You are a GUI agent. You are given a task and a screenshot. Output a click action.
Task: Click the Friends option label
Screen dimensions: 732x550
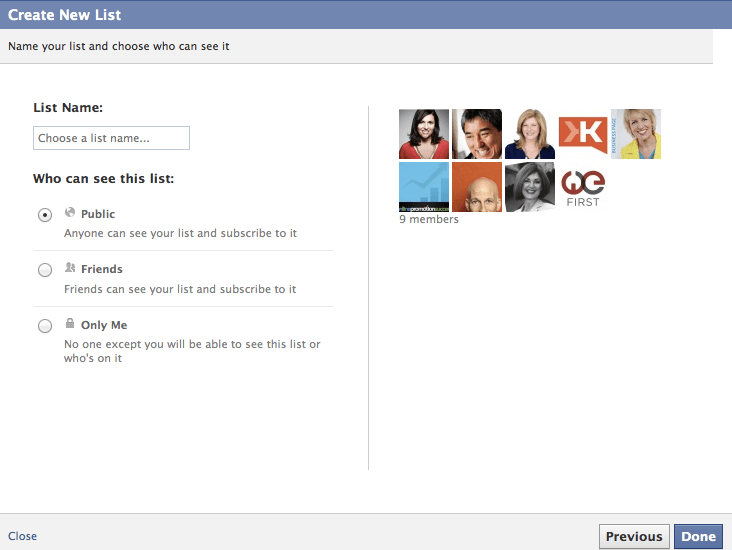point(102,269)
